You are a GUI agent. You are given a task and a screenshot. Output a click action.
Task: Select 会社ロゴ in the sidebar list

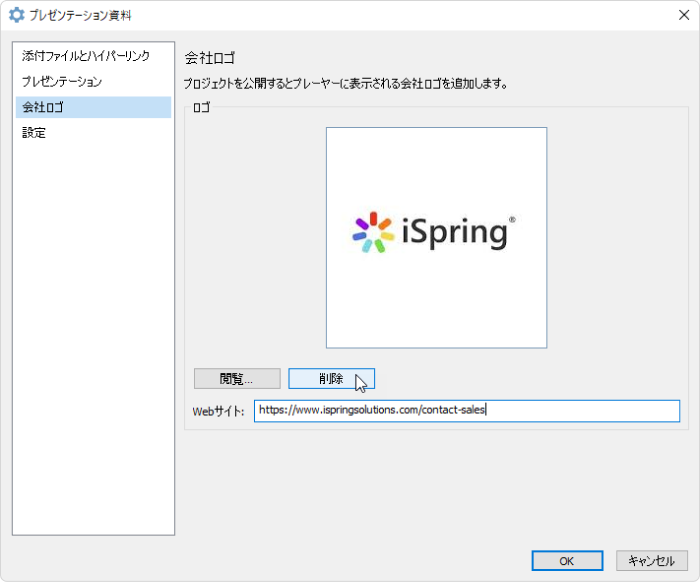93,107
